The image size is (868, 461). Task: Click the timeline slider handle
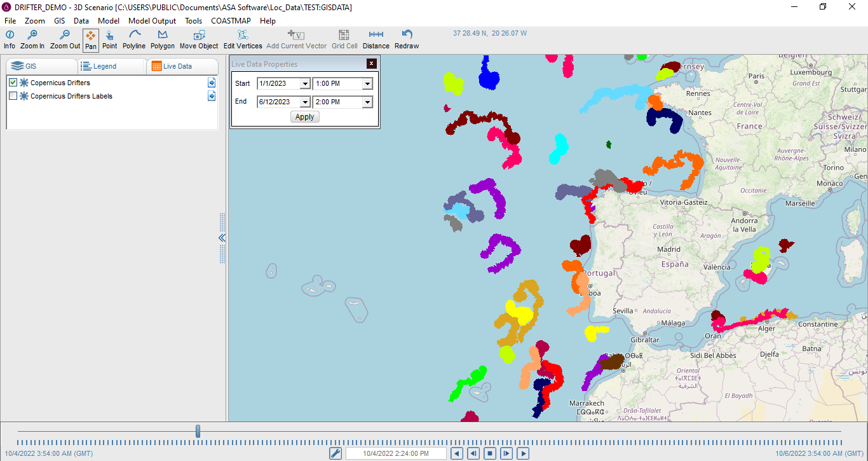tap(198, 431)
